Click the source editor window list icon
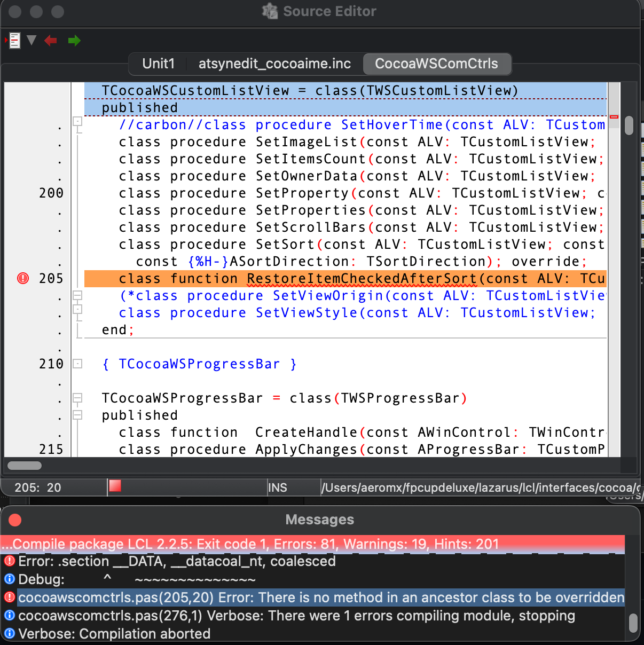644x645 pixels. point(13,40)
